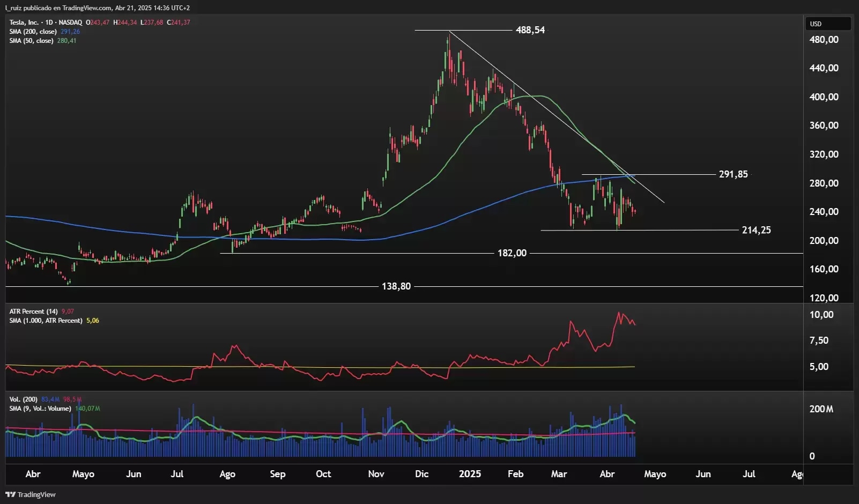This screenshot has width=859, height=504.
Task: Click the 240,00 price axis value
Action: click(x=824, y=212)
